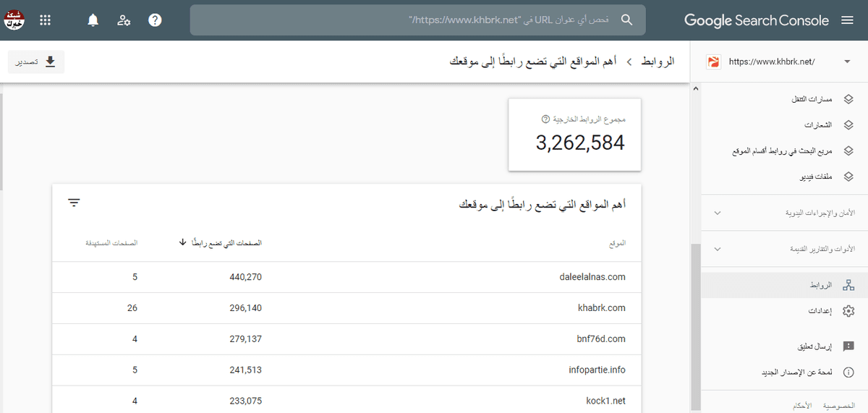Click layers icon next to ملفات فيديو

click(x=848, y=176)
